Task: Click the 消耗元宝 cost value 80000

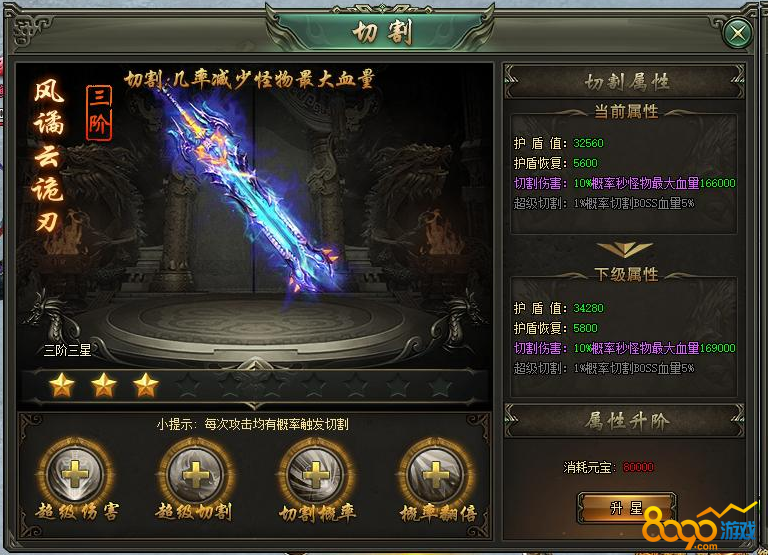Action: click(638, 467)
